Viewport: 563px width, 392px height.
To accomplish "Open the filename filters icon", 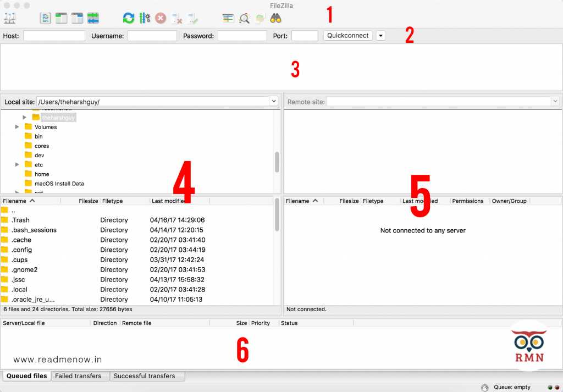I will [228, 18].
